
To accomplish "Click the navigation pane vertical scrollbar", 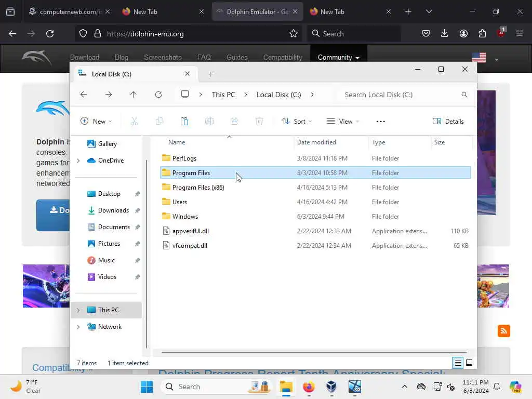I will [147, 254].
